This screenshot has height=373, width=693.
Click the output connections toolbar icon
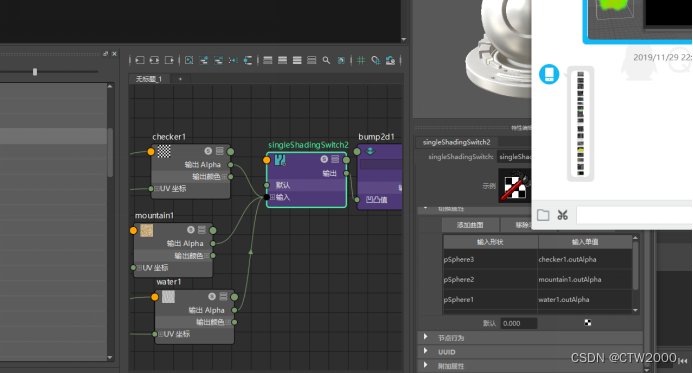point(169,60)
